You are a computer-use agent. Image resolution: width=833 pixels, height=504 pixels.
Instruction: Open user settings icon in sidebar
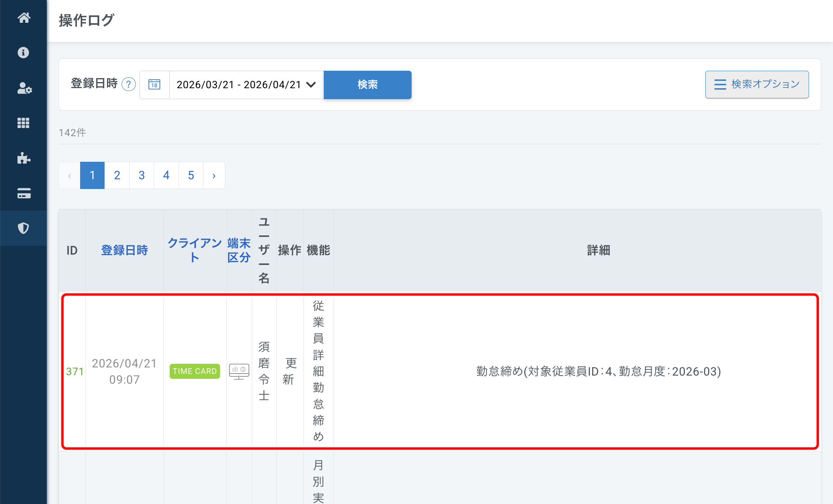pos(24,88)
